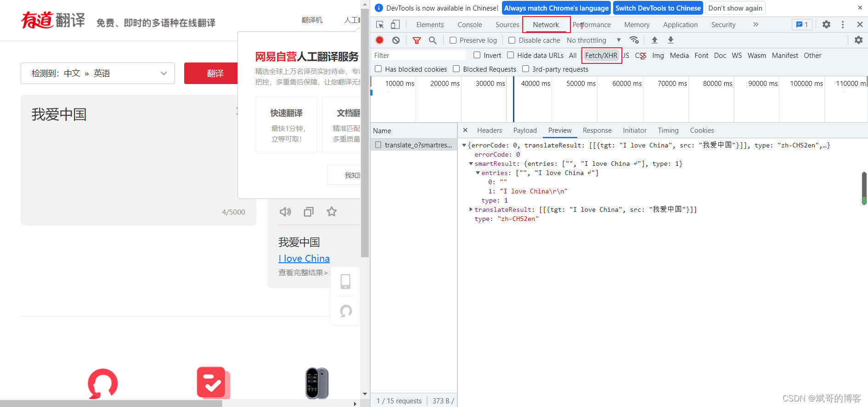Click the red headset product icon
The width and height of the screenshot is (868, 407).
click(x=103, y=383)
